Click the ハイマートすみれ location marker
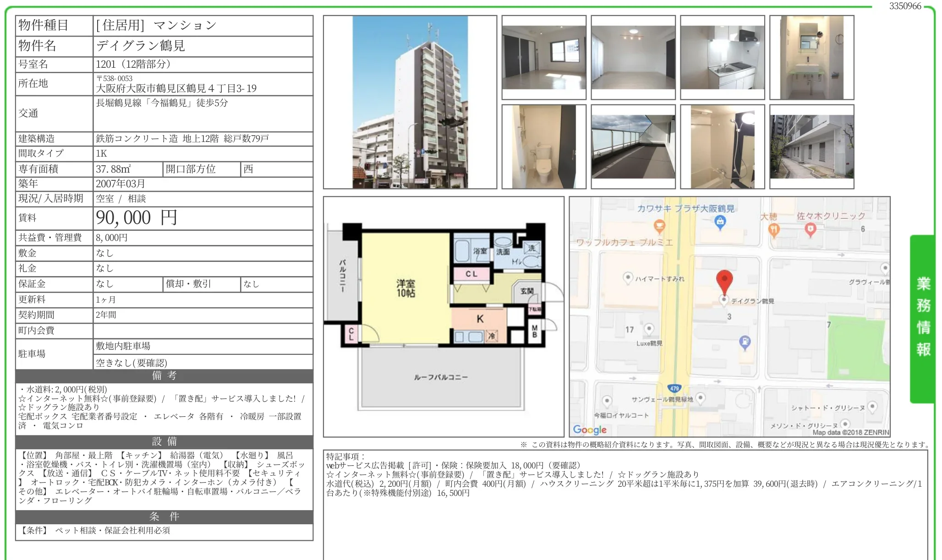 click(628, 277)
